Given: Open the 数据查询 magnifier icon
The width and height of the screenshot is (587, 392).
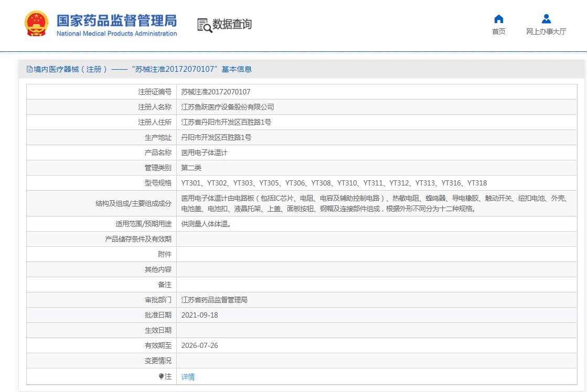Looking at the screenshot, I should tap(205, 25).
